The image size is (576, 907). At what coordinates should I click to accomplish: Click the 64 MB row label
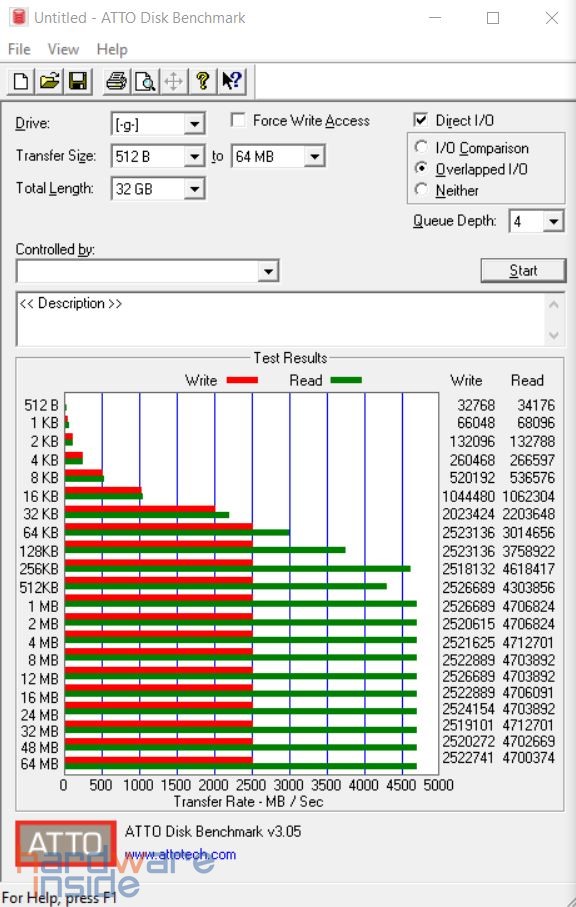click(x=39, y=764)
